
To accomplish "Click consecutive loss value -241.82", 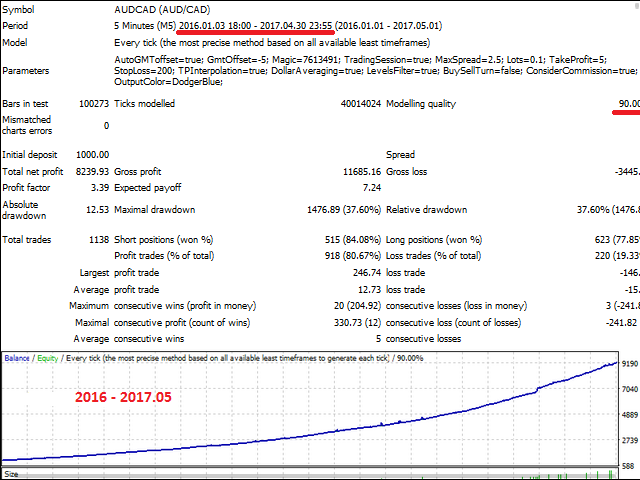I will point(621,322).
